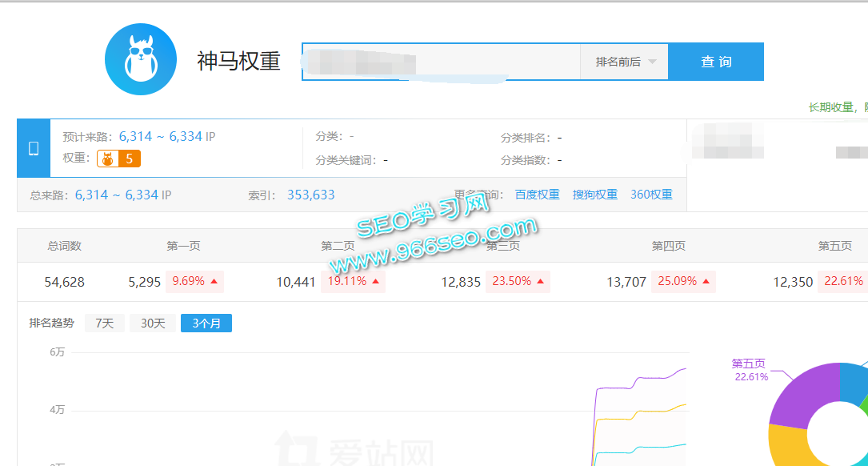Focus the domain search input field
This screenshot has width=868, height=466.
click(441, 62)
